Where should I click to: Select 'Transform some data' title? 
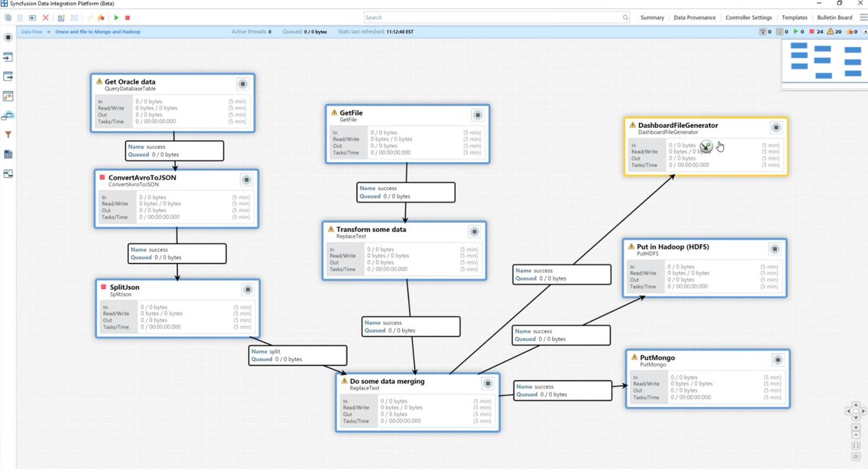tap(371, 229)
